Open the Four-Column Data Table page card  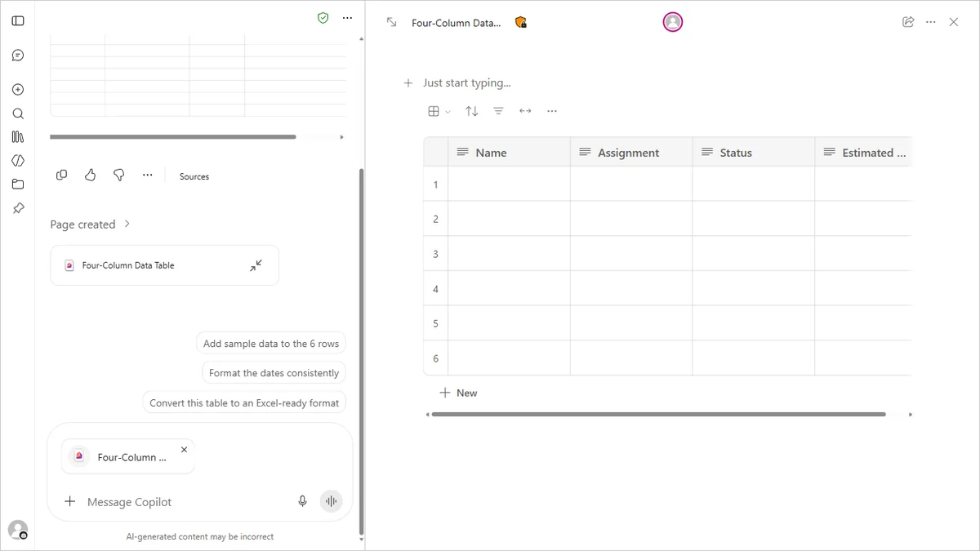coord(164,265)
